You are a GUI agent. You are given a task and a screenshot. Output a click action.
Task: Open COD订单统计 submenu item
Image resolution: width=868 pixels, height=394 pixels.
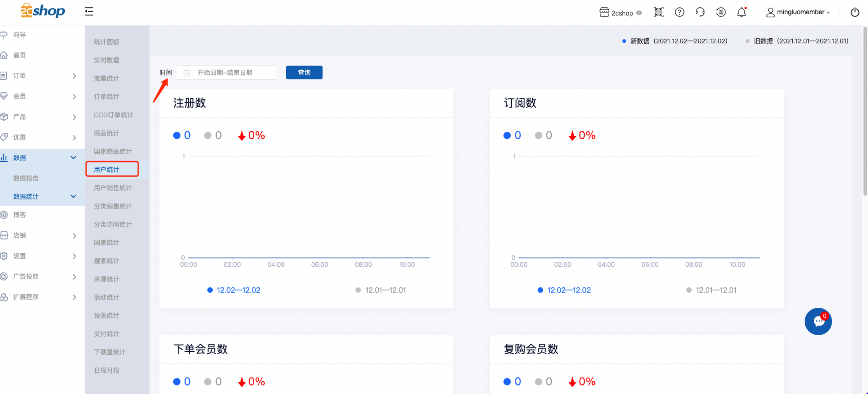pos(114,115)
